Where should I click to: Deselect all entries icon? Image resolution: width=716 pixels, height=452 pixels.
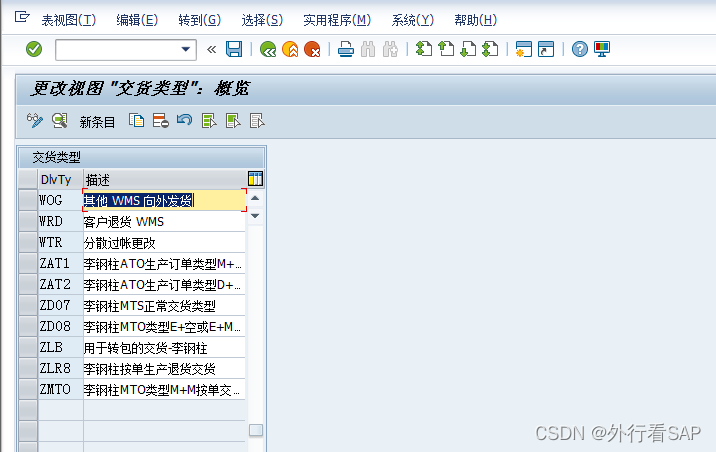click(x=257, y=121)
